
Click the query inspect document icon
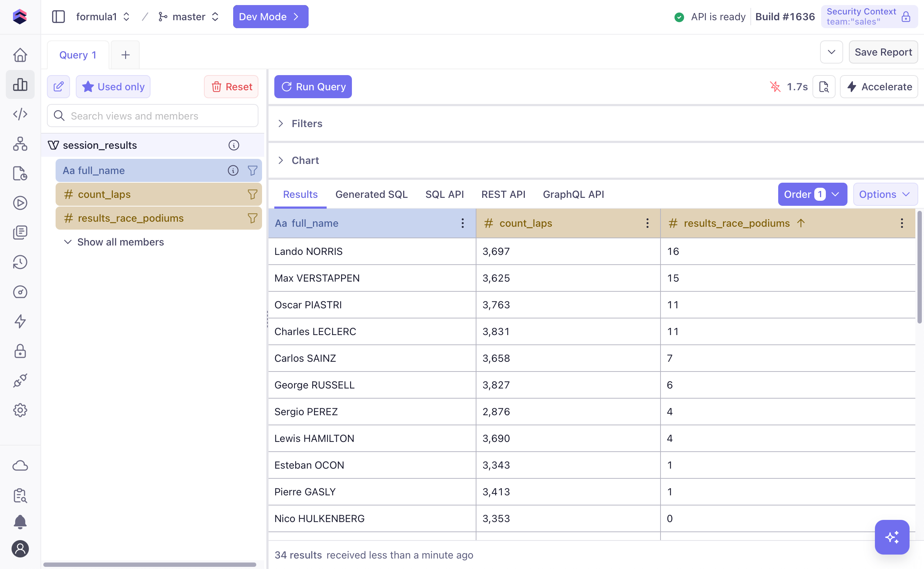[x=824, y=87]
